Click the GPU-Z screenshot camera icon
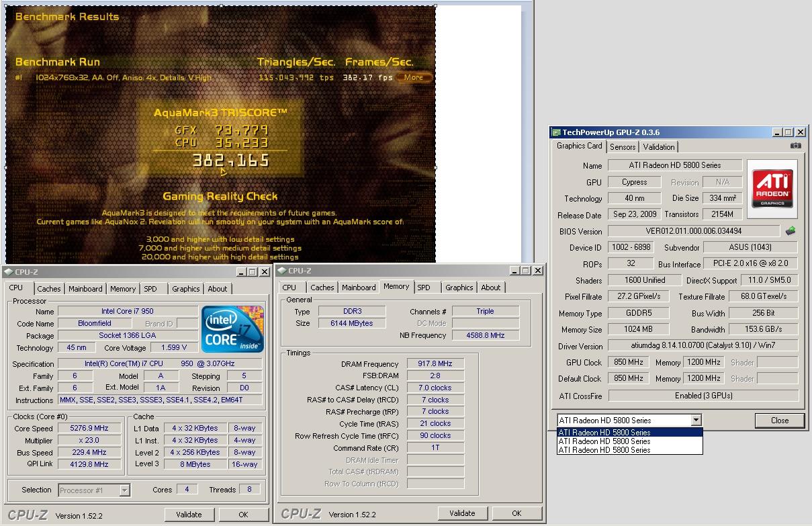Image resolution: width=812 pixels, height=526 pixels. (795, 146)
